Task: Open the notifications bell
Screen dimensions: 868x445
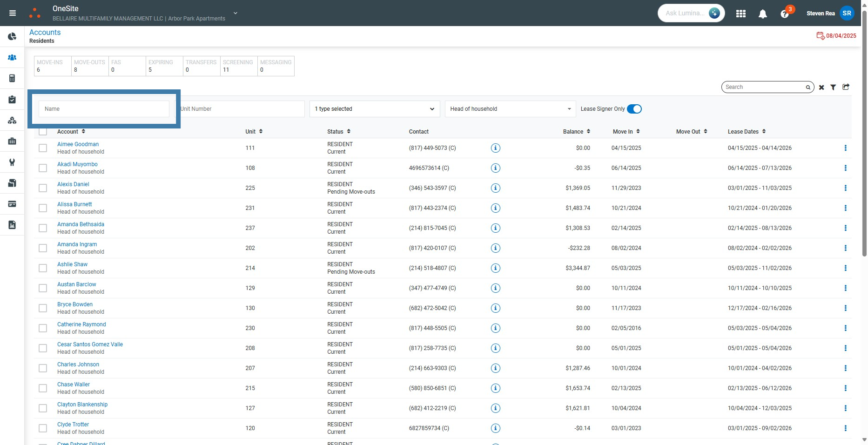Action: pos(763,14)
